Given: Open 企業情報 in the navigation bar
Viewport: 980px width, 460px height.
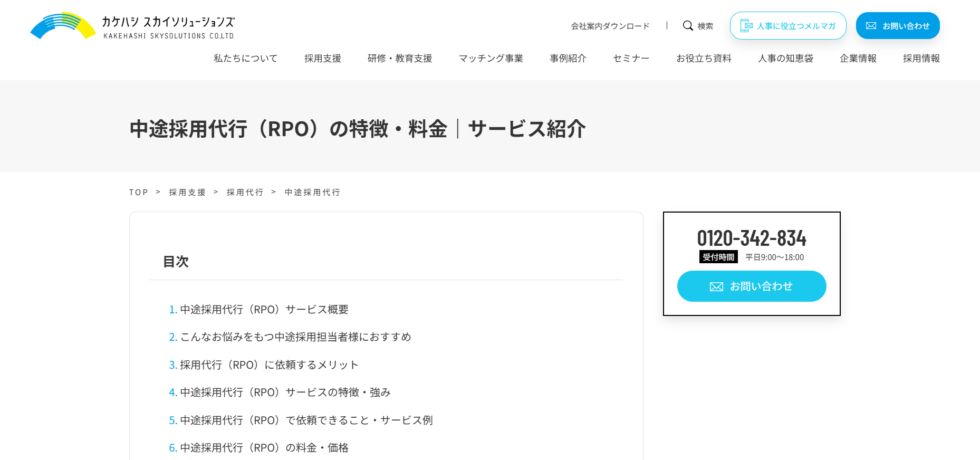Looking at the screenshot, I should (x=858, y=59).
